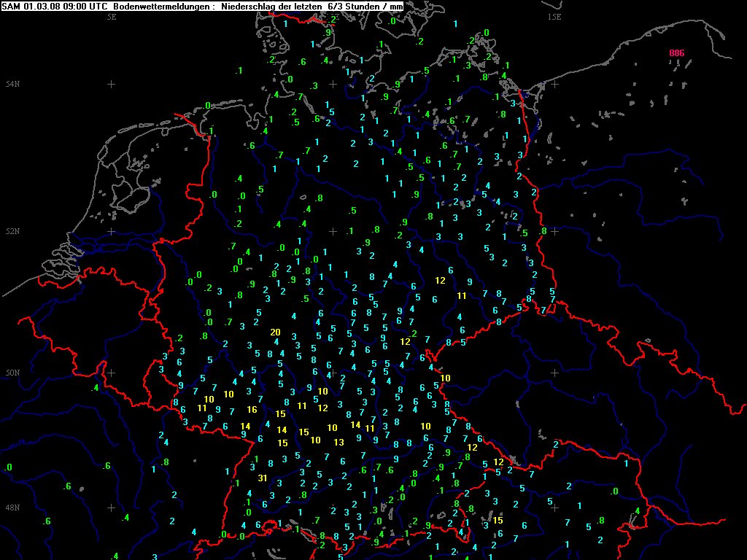This screenshot has width=747, height=560.
Task: Click the 6/3 Stunden / mm header text
Action: click(x=365, y=6)
